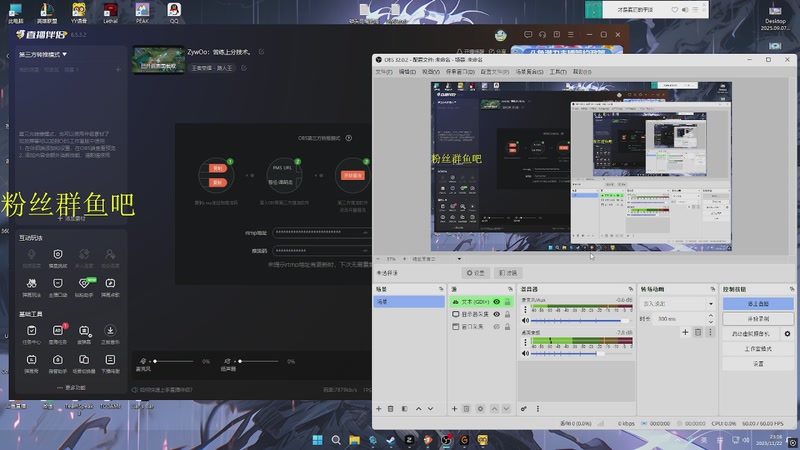Open transition three-dot options menu
Screen dimensions: 800x450
coord(710,332)
